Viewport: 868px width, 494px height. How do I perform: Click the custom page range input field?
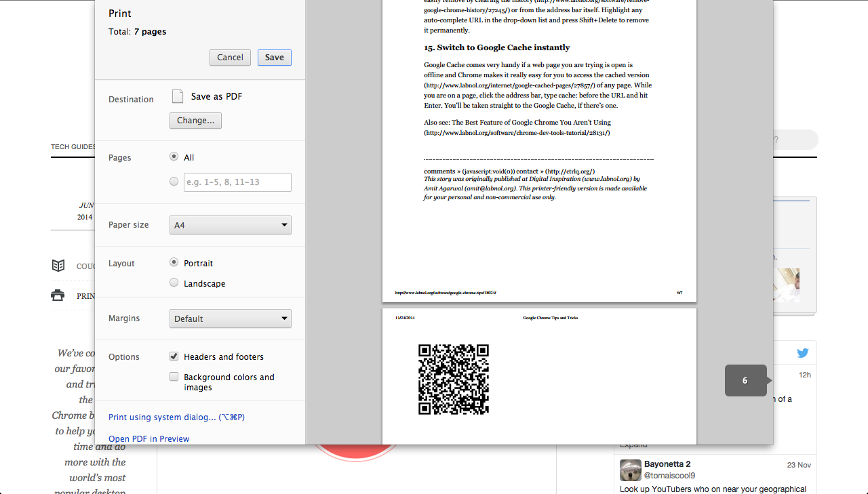[237, 182]
